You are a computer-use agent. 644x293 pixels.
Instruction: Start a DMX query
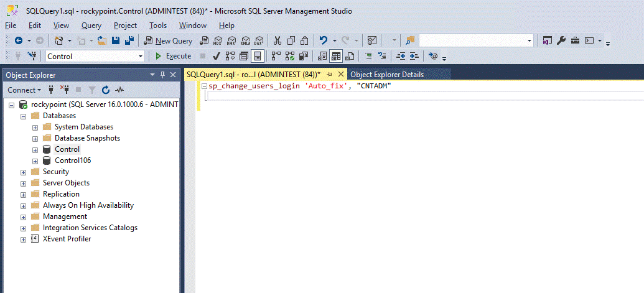231,40
